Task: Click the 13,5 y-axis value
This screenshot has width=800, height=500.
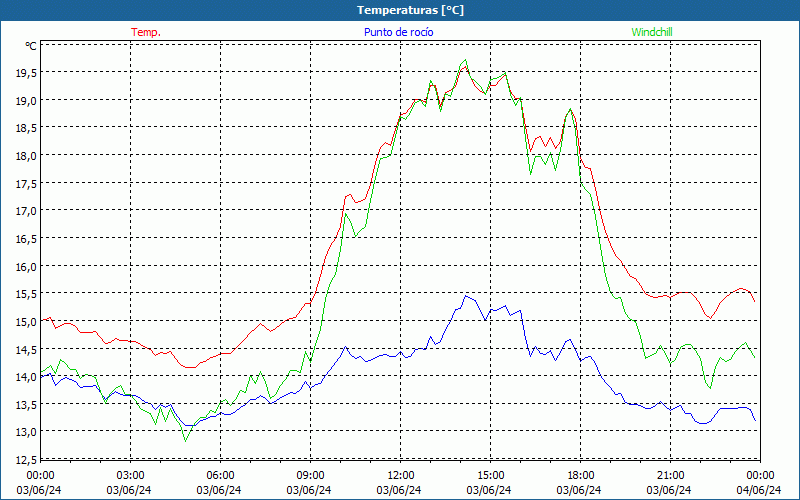Action: pos(26,405)
